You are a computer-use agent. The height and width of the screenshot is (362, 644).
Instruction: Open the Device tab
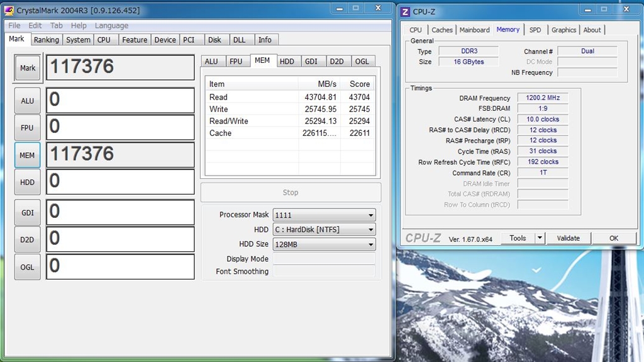point(165,40)
